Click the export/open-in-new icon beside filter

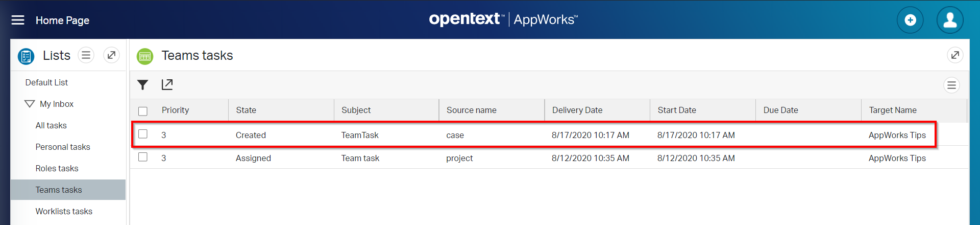(x=167, y=85)
